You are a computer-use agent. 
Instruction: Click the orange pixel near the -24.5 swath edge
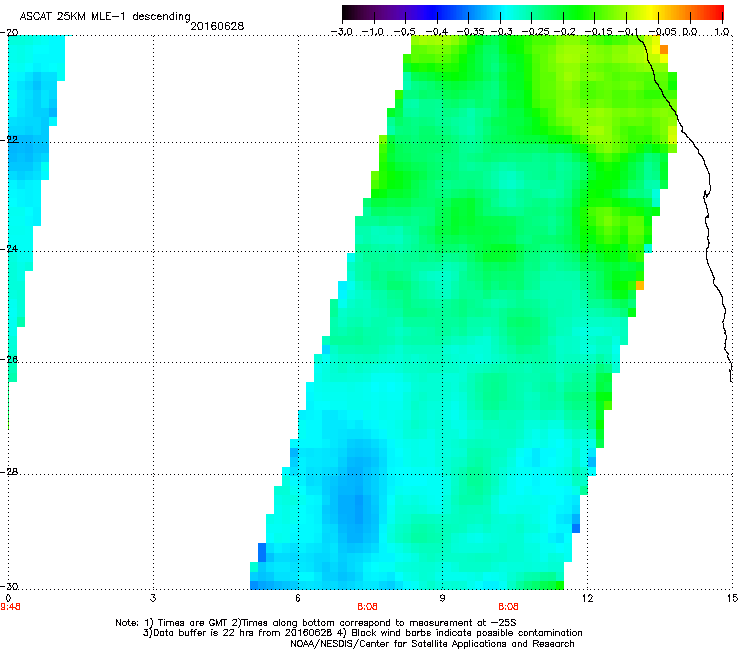(640, 285)
